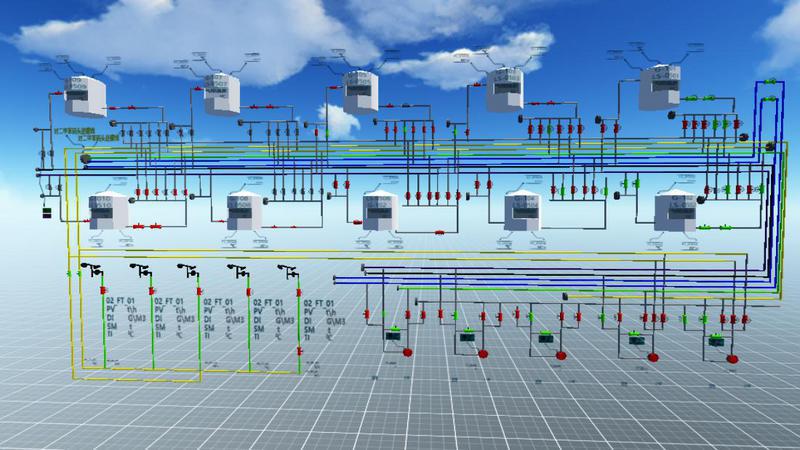
Task: Click the black-green indicator box at far left
Action: click(46, 214)
